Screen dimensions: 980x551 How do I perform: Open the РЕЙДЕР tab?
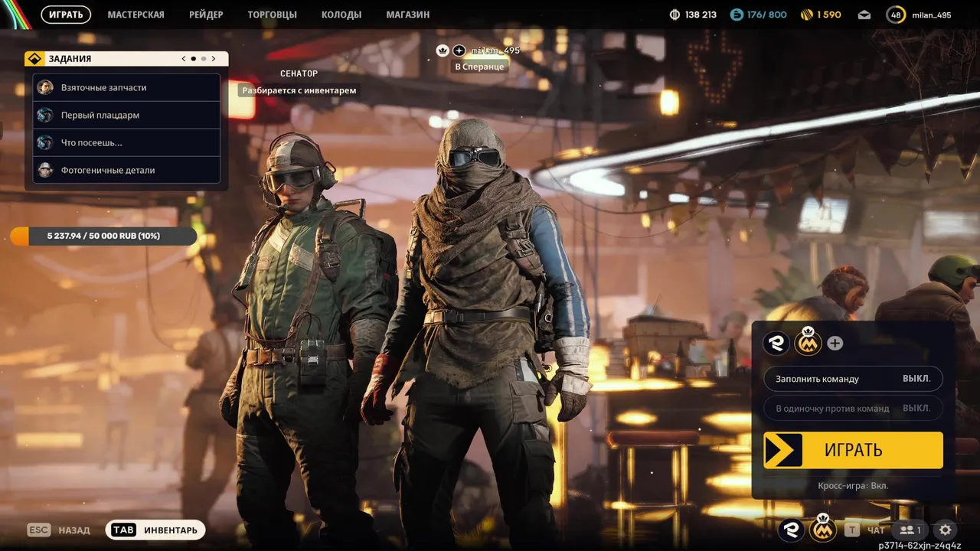coord(206,15)
